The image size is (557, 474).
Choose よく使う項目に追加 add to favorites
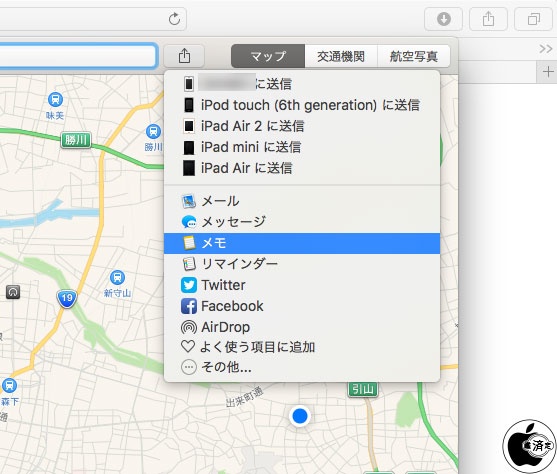[x=302, y=347]
